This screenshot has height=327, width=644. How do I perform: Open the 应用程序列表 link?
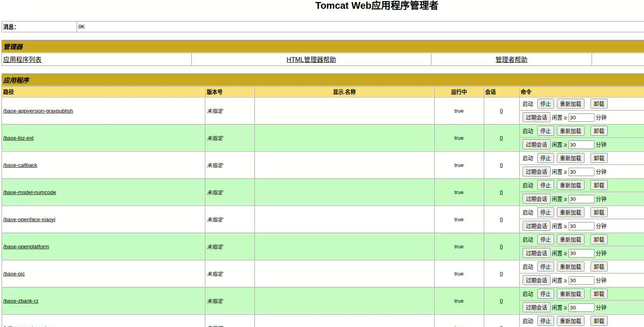point(22,59)
